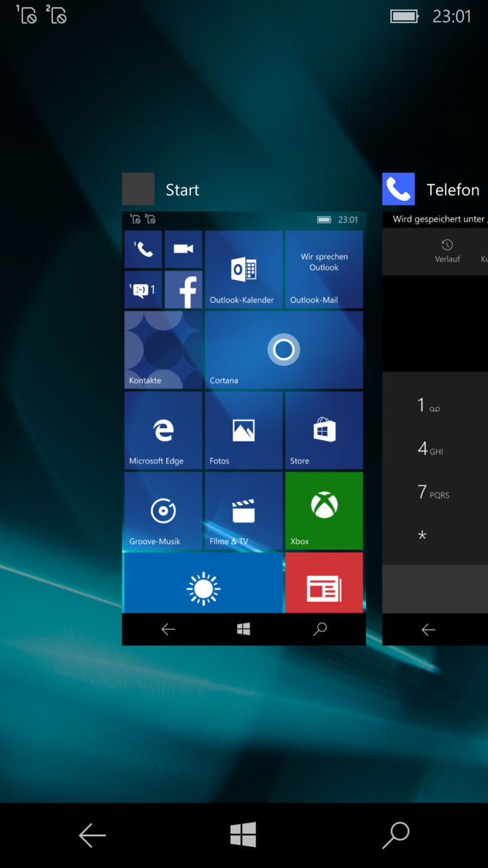
Task: Open the green Xbox tile
Action: click(324, 511)
